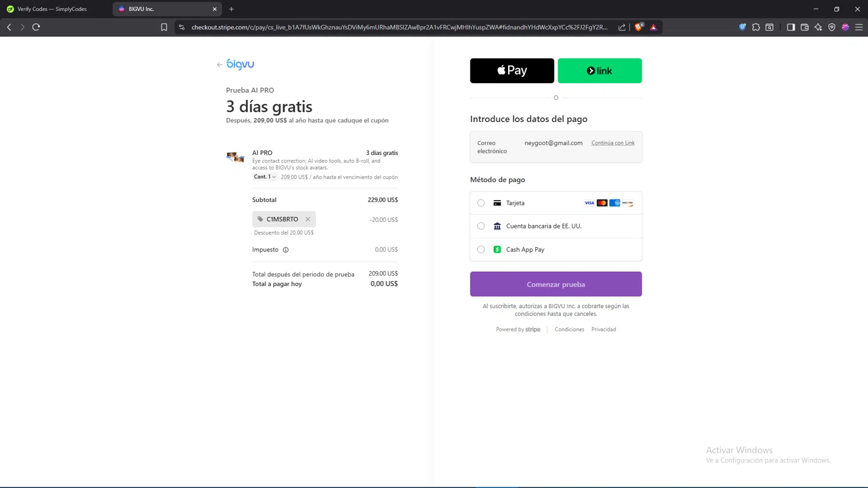The height and width of the screenshot is (488, 868).
Task: Open the Brave Wallet
Action: point(804,27)
